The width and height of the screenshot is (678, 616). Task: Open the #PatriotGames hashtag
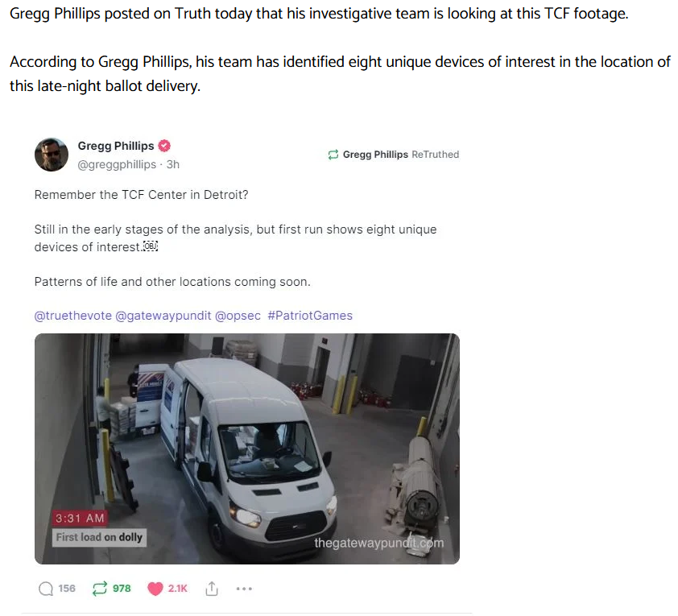point(310,316)
